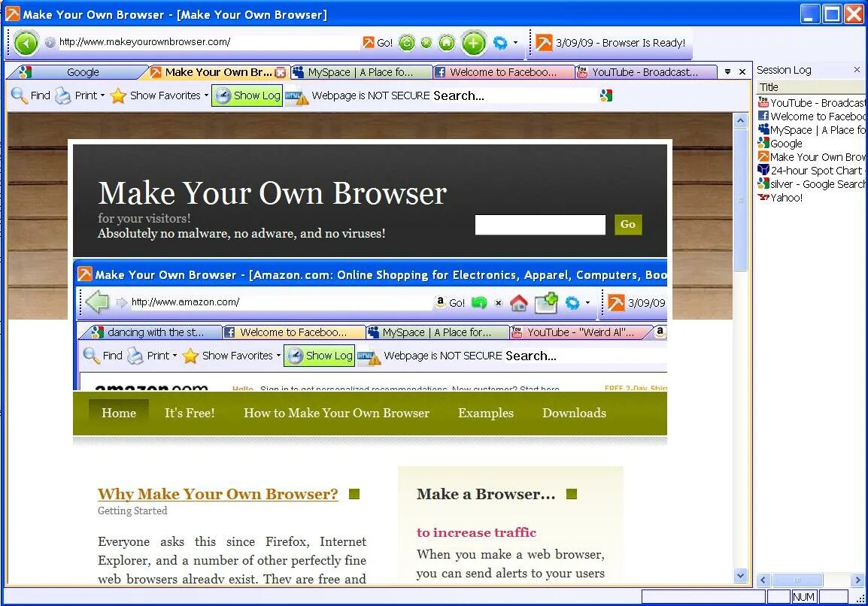Toggle the Show Log button off

click(x=247, y=95)
